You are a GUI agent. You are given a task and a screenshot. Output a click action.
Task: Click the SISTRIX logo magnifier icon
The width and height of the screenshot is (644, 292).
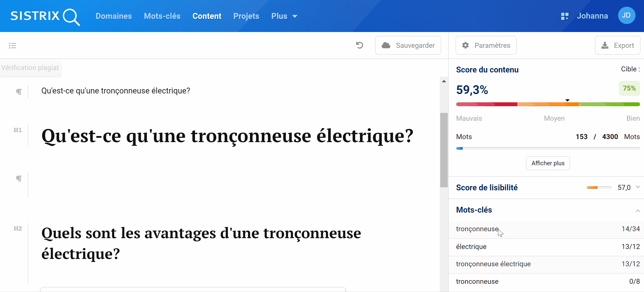(71, 17)
